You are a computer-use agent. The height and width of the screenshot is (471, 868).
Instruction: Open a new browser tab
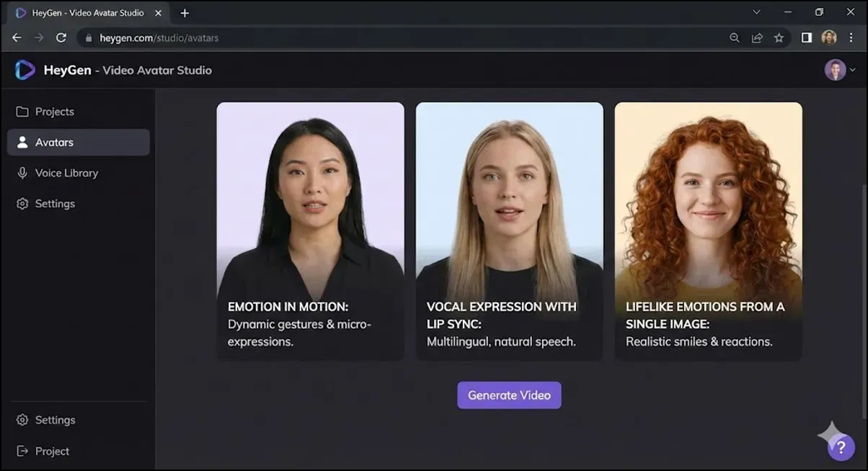185,12
